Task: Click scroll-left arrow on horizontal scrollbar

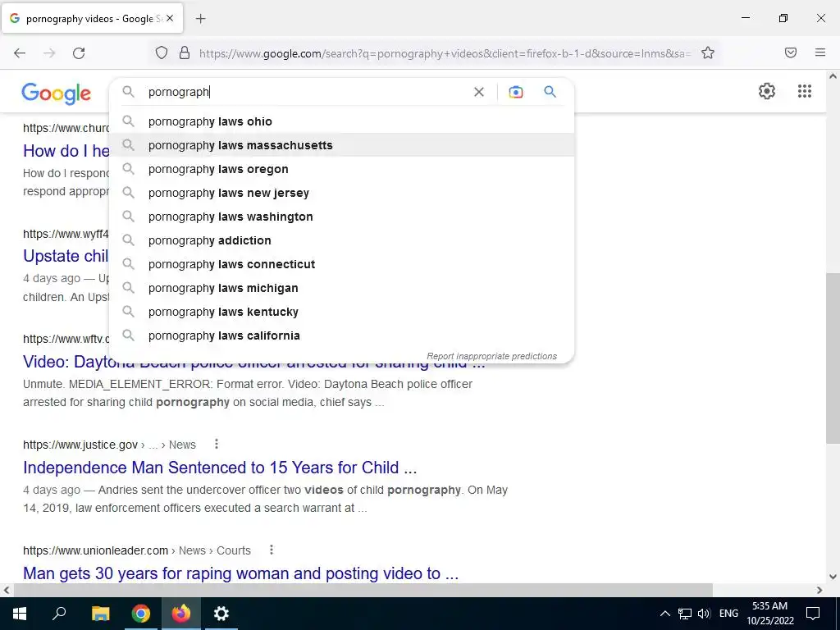Action: pos(7,590)
